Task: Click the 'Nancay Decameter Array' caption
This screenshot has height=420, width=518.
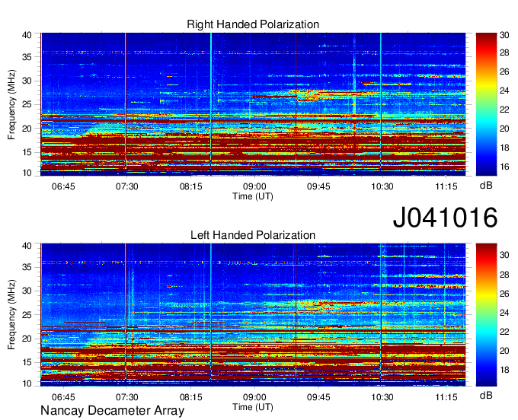Action: pos(112,411)
